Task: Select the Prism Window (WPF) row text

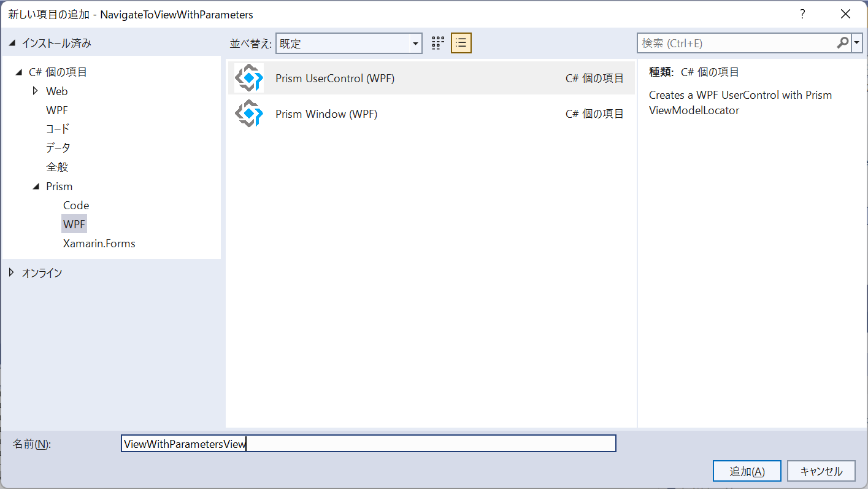Action: (x=326, y=114)
